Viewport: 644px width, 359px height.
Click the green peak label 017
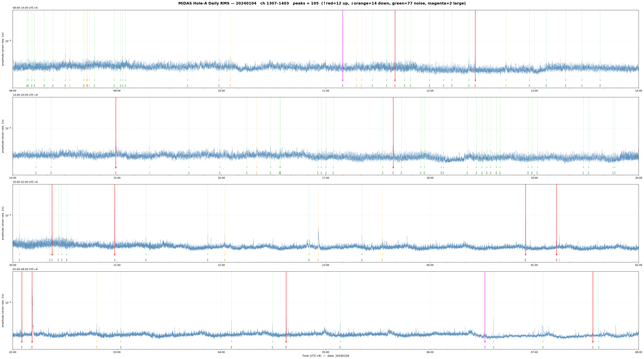tap(187, 85)
